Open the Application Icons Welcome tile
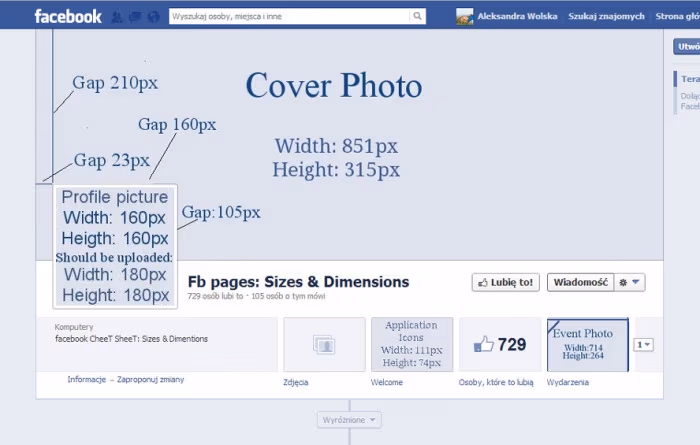Viewport: 700px width, 445px height. [x=412, y=344]
